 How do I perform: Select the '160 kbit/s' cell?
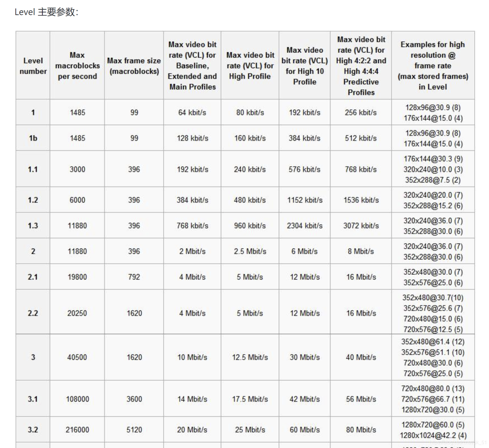pos(250,138)
